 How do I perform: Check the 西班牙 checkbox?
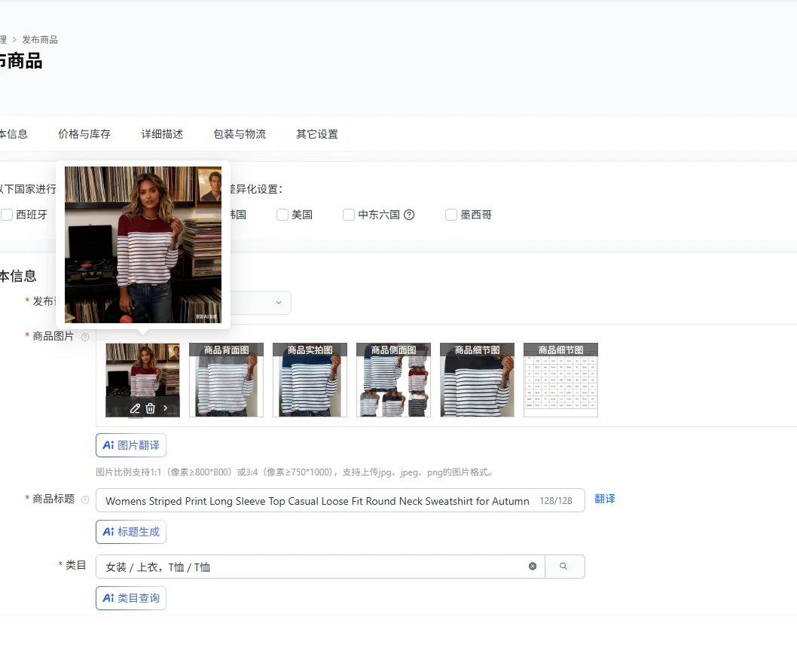[7, 215]
